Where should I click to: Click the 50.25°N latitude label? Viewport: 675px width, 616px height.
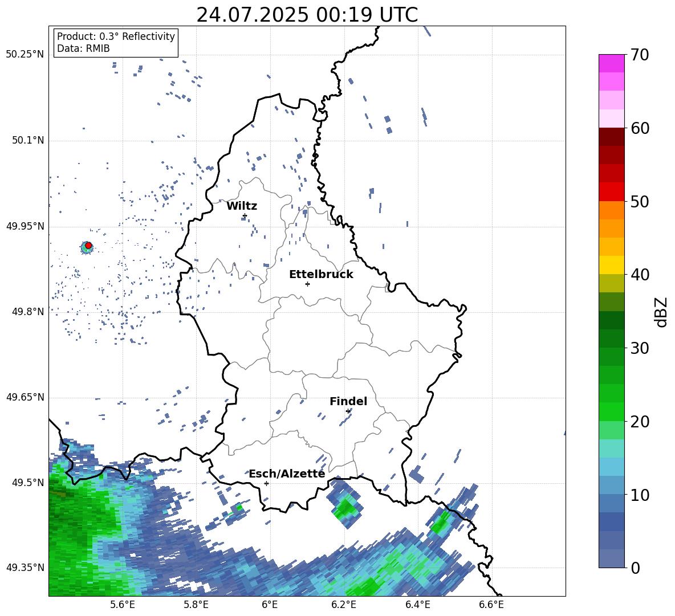pyautogui.click(x=25, y=55)
